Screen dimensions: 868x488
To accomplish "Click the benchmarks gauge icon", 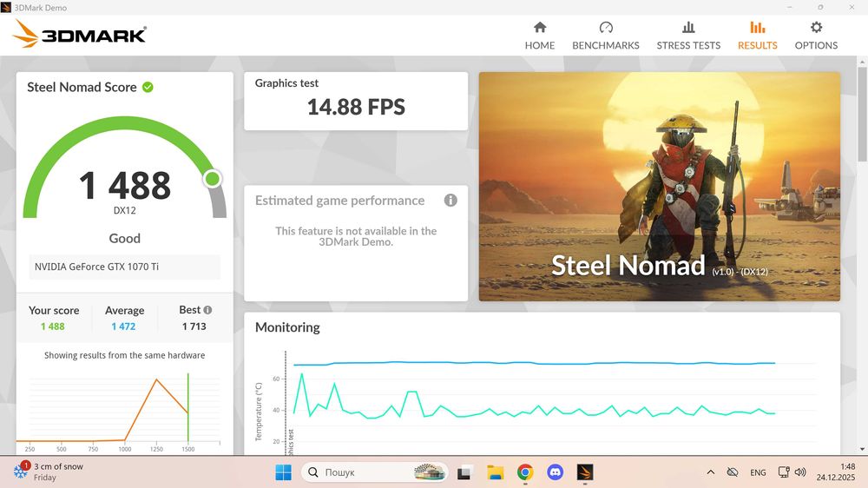I will pos(606,27).
